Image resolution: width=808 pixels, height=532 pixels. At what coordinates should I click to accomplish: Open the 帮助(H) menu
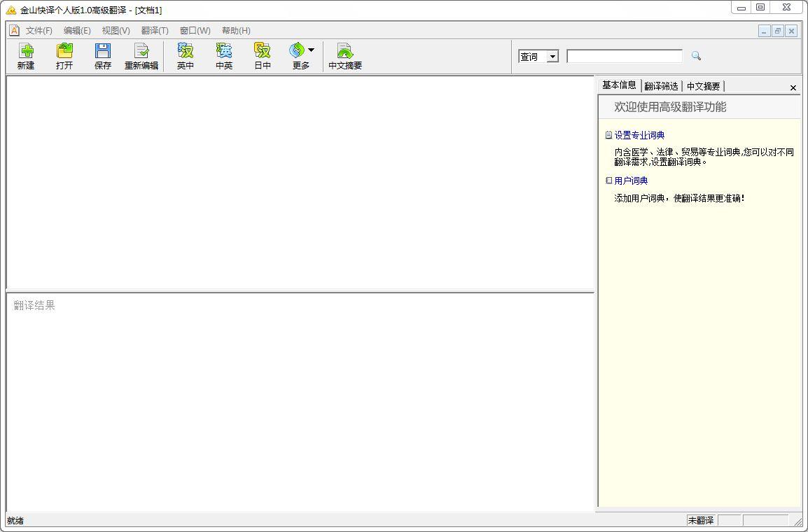tap(236, 31)
